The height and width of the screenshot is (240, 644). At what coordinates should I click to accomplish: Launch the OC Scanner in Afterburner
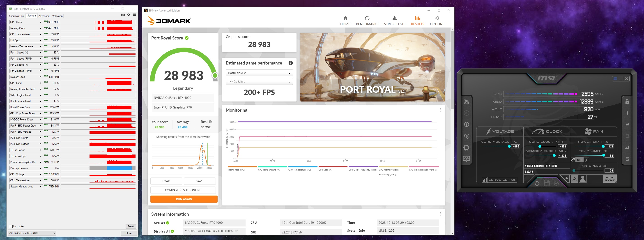[x=467, y=136]
